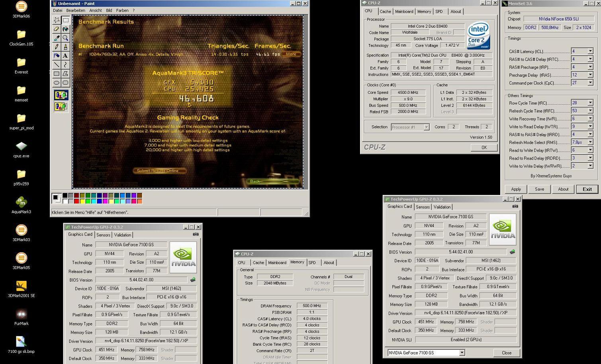Select the Rectangle shape tool in Paint

click(x=57, y=74)
